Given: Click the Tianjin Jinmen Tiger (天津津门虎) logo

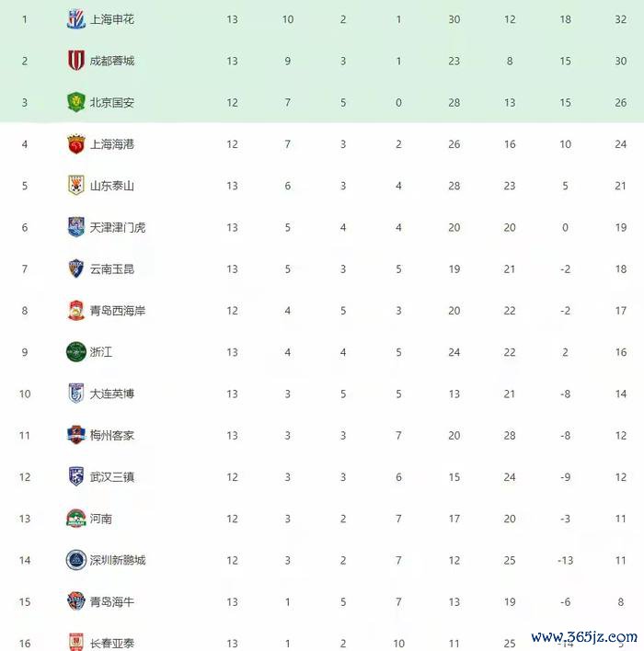Looking at the screenshot, I should coord(76,227).
